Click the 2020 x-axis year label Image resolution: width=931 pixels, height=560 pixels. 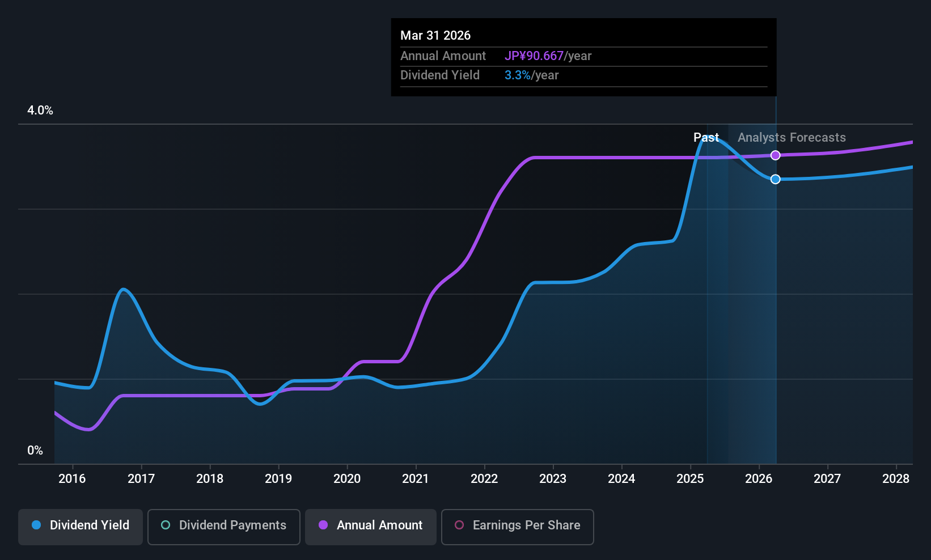347,479
